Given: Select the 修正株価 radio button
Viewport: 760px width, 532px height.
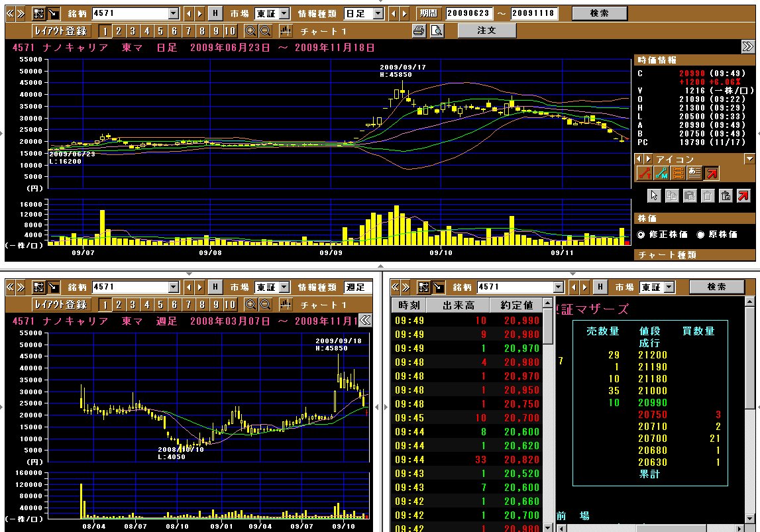Looking at the screenshot, I should [x=641, y=235].
